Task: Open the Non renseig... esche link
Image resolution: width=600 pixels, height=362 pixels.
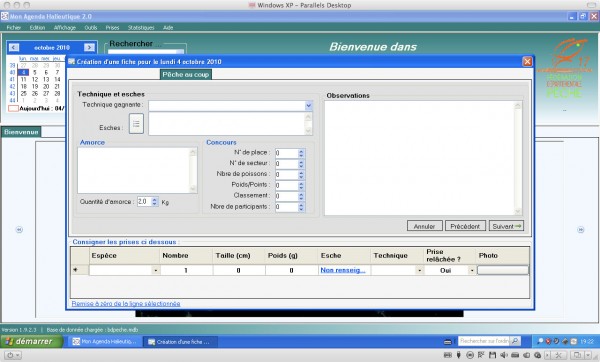Action: 343,270
